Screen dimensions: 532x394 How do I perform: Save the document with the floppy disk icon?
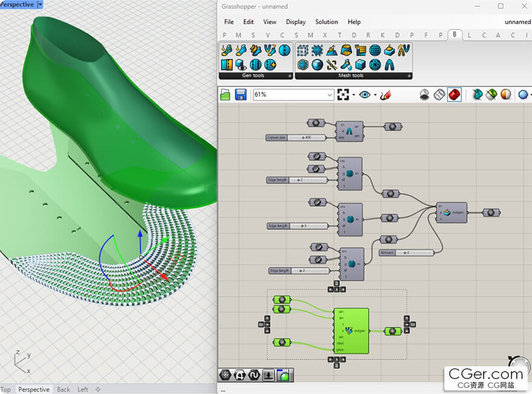tap(241, 95)
